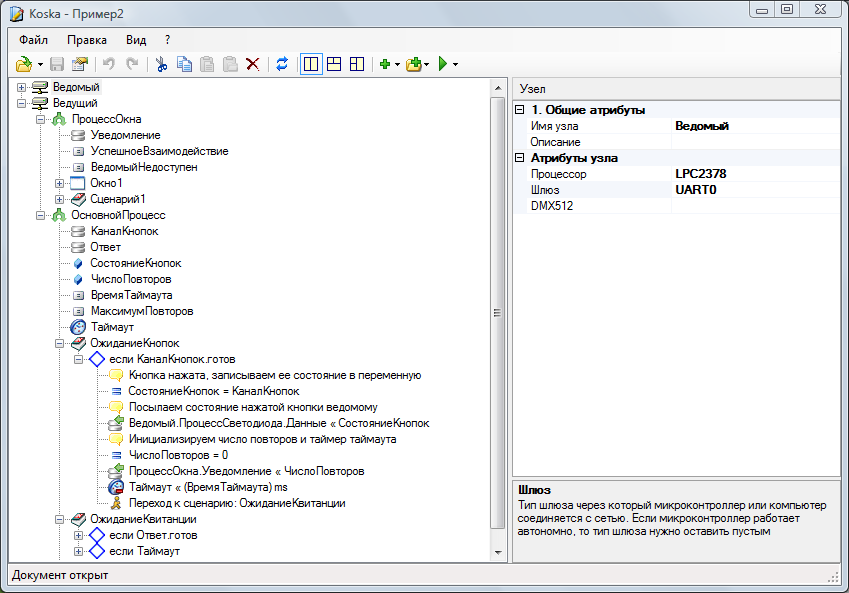The width and height of the screenshot is (849, 593).
Task: Expand the 'если Ответ.готов' condition
Action: click(79, 535)
